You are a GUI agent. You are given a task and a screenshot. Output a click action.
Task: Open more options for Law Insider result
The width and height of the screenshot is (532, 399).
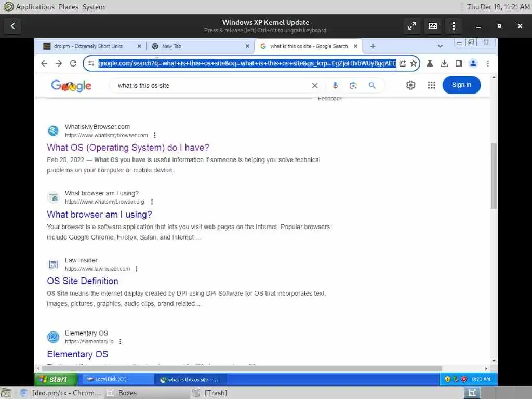click(137, 269)
